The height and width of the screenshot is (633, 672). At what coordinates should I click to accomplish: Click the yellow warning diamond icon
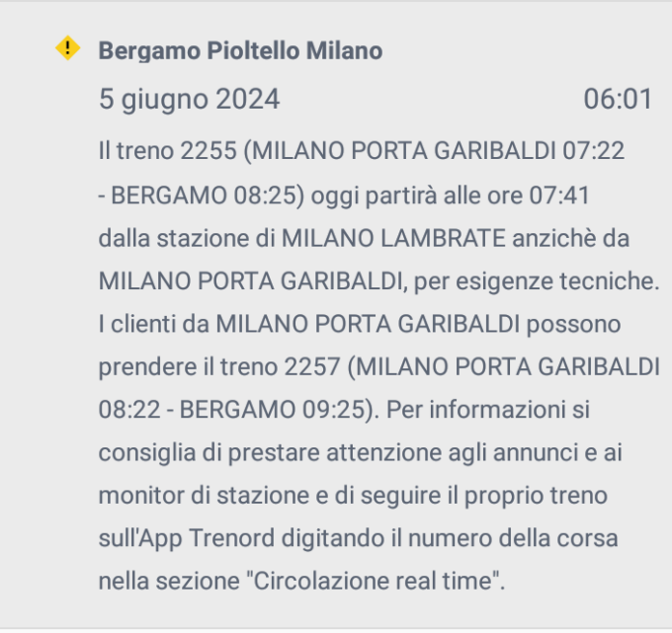tap(68, 48)
